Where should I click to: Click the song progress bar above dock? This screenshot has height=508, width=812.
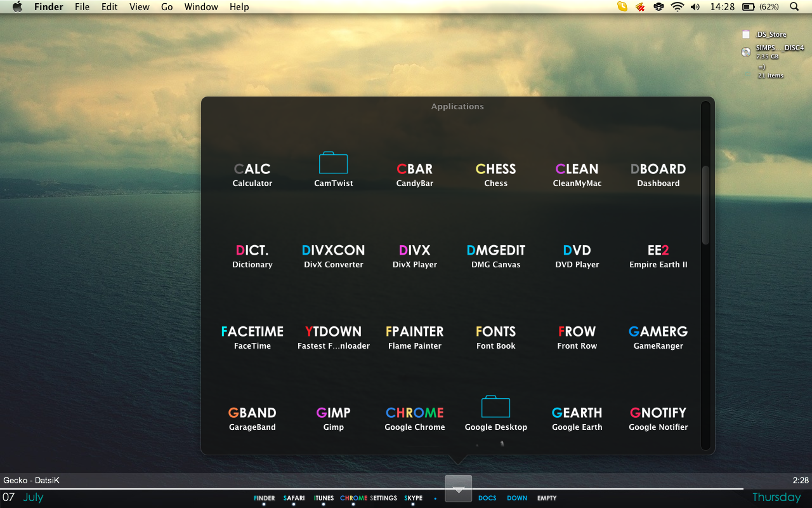click(x=371, y=489)
